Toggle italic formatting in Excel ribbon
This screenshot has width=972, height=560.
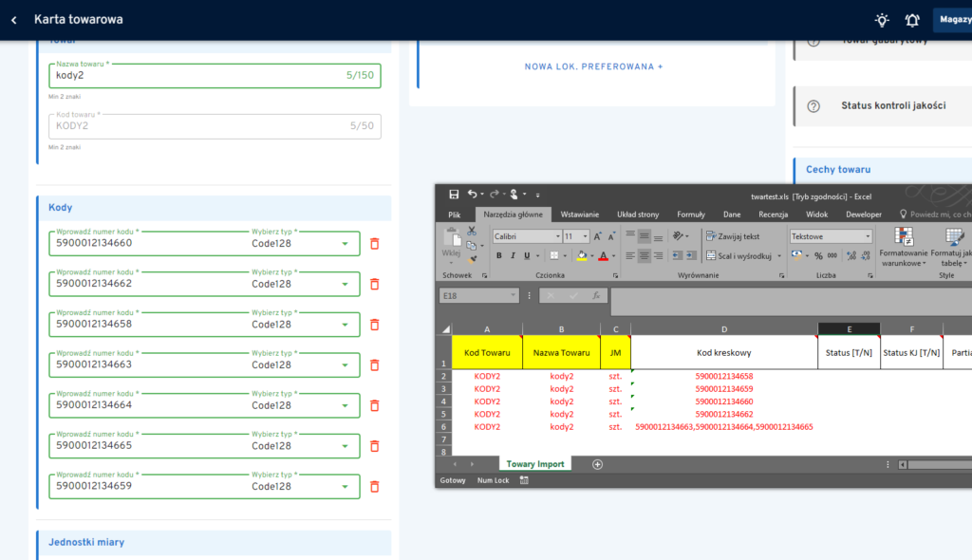tap(513, 255)
